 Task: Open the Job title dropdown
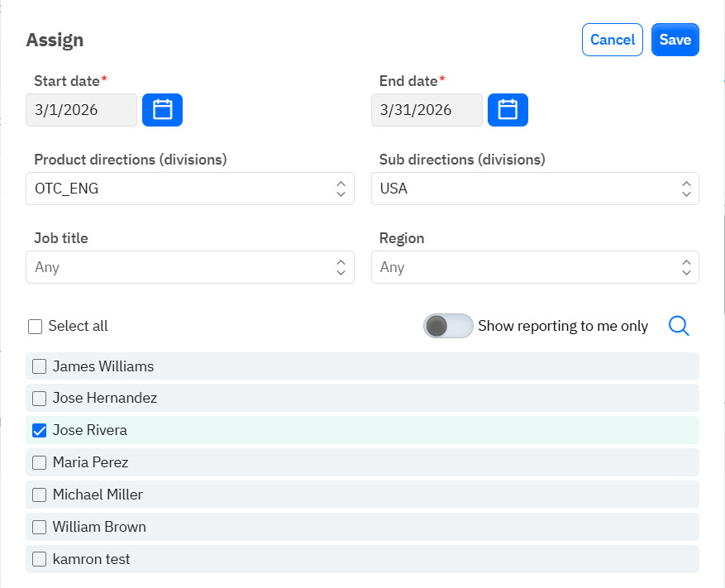(x=189, y=267)
